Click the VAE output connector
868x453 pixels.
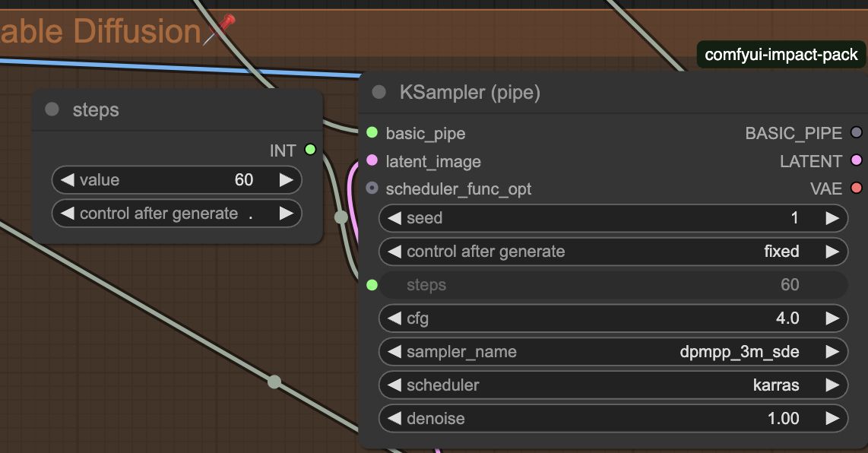[x=857, y=188]
